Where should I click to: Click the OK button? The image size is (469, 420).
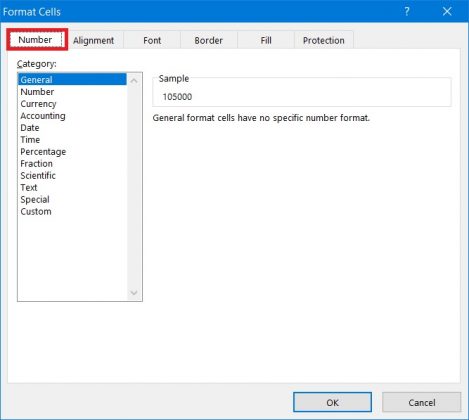click(332, 402)
